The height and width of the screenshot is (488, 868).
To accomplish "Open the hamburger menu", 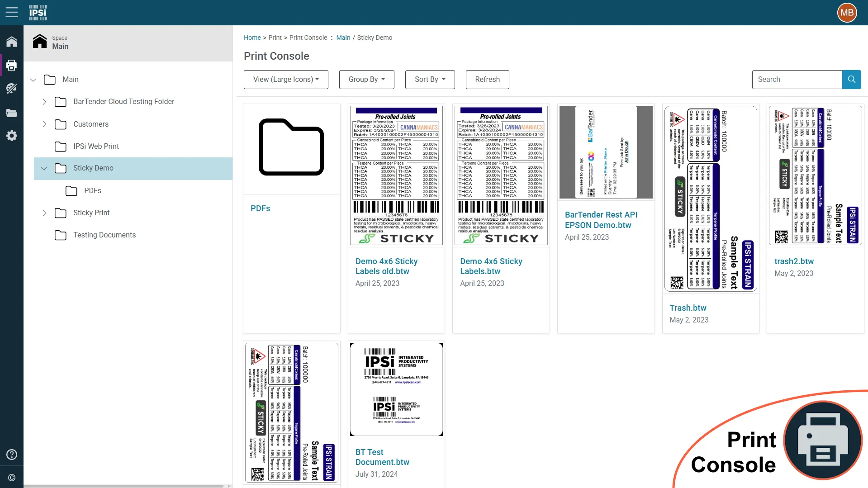I will [x=12, y=12].
